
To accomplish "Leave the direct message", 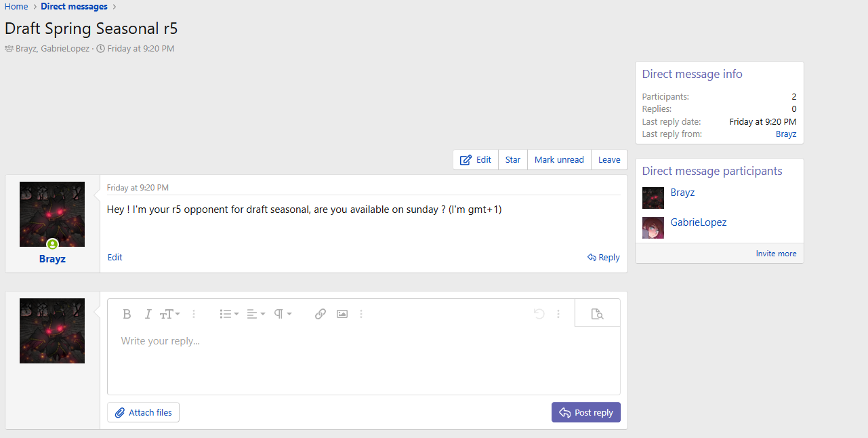I will tap(609, 160).
